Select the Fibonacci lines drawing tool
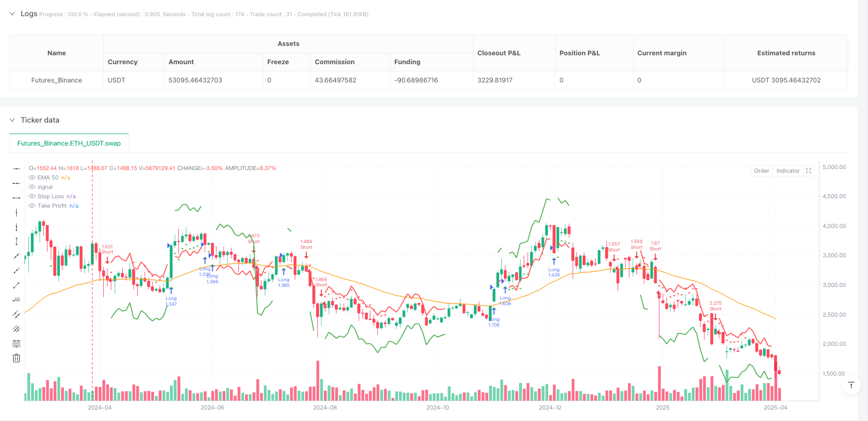This screenshot has width=868, height=421. point(17,344)
